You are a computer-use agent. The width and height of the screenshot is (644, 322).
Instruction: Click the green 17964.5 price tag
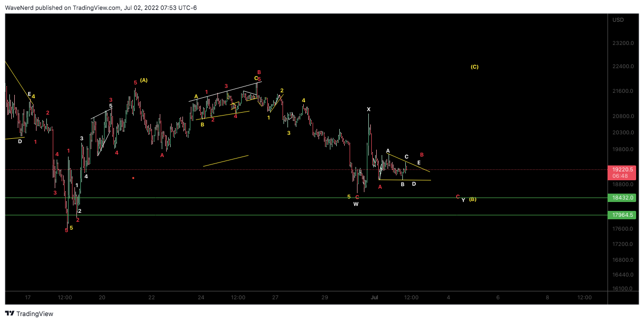click(x=622, y=215)
